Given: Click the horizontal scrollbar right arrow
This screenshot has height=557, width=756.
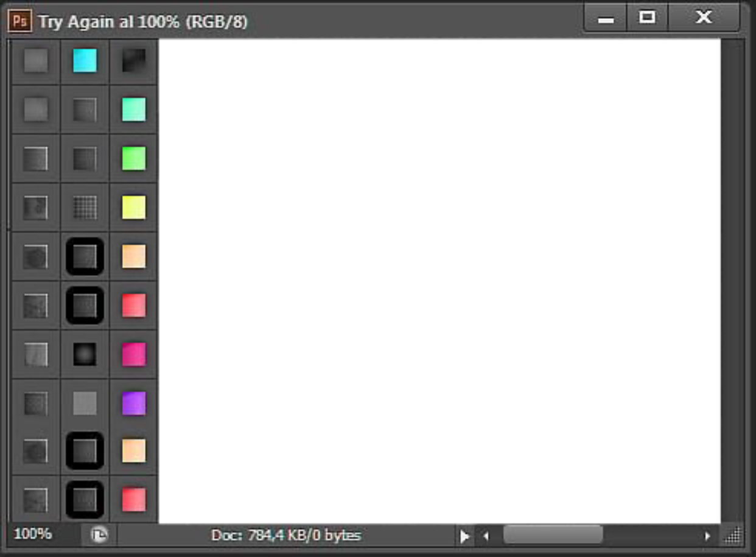Looking at the screenshot, I should pyautogui.click(x=707, y=536).
